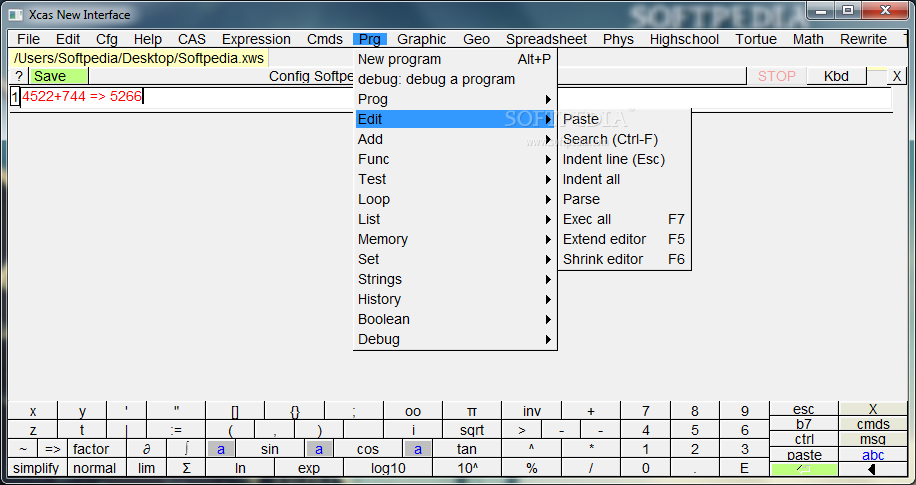Click the percent % key
This screenshot has width=916, height=485.
click(531, 468)
